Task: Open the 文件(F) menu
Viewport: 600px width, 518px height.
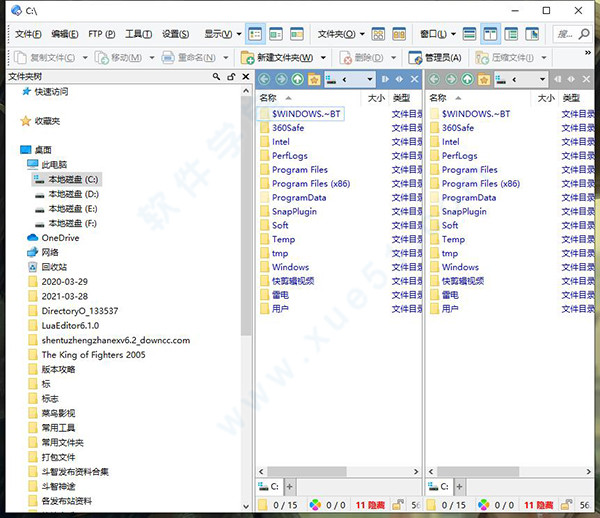Action: [24, 34]
